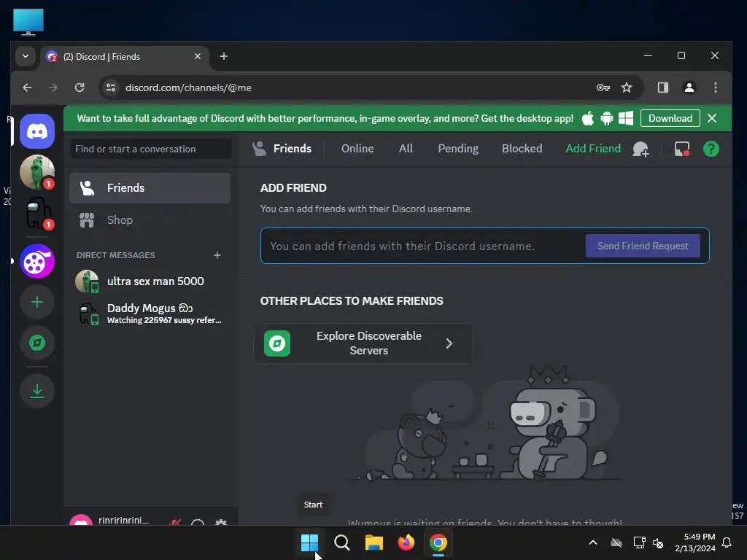747x560 pixels.
Task: Open the Among Us crewmate server
Action: coord(37,213)
